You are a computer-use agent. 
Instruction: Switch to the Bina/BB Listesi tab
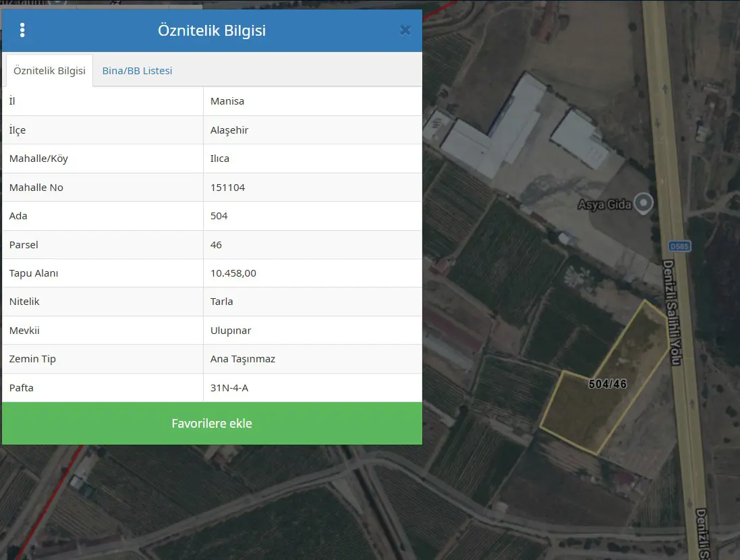138,71
